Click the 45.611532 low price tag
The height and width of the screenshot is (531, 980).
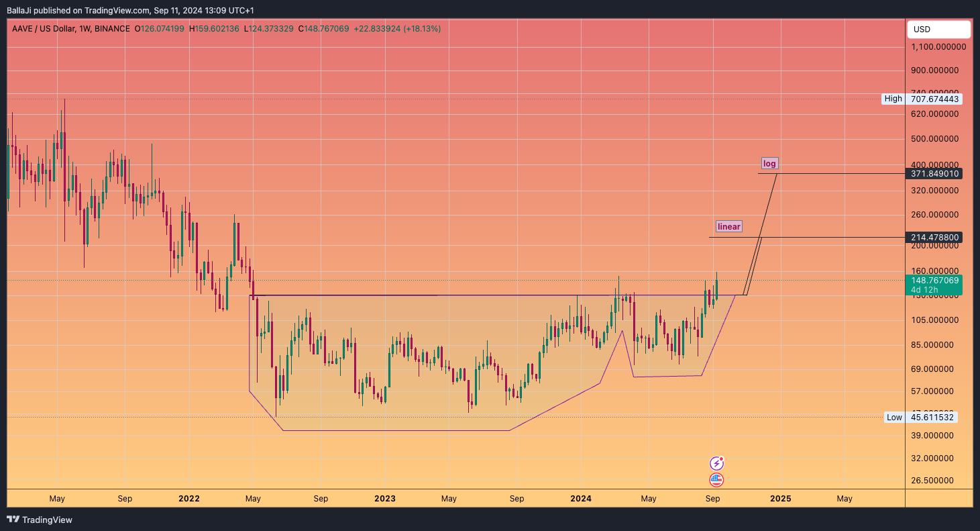click(932, 417)
